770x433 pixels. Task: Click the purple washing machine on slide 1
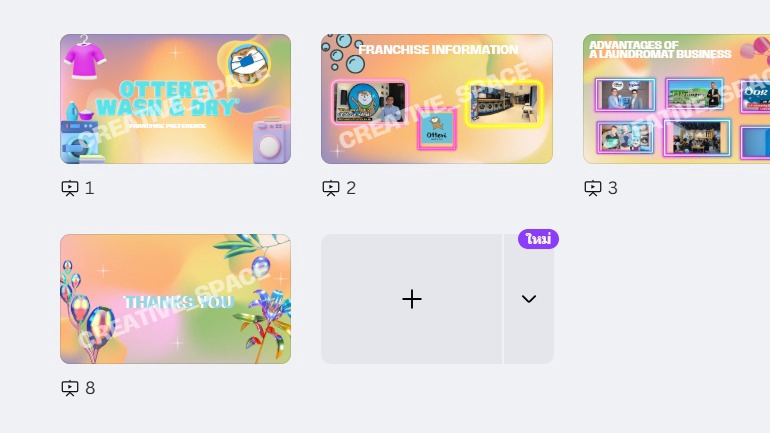pyautogui.click(x=270, y=141)
